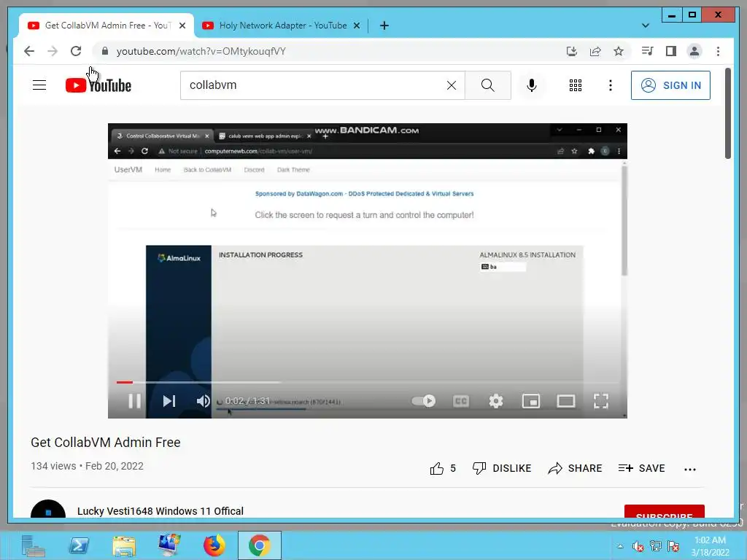Run search with magnifier button

pos(488,85)
